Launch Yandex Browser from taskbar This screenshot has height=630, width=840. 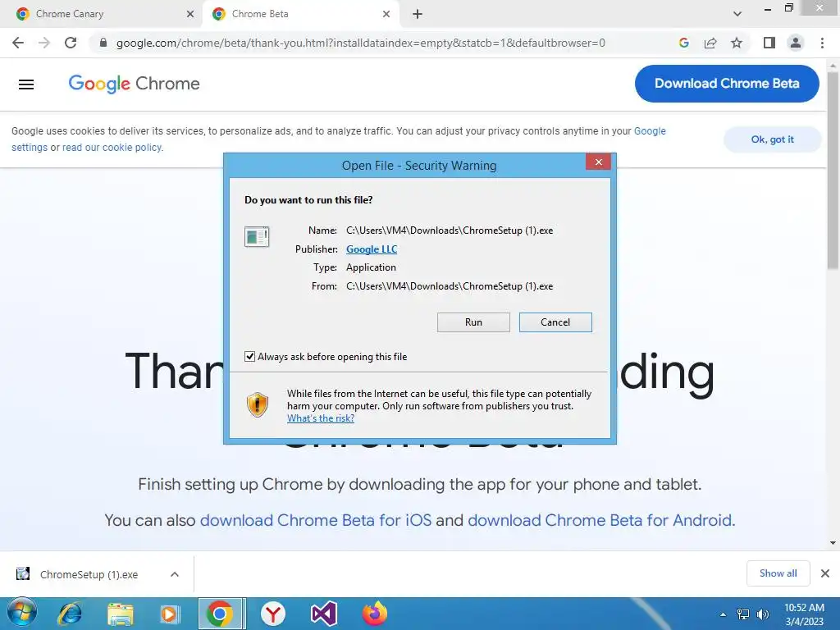(x=273, y=614)
